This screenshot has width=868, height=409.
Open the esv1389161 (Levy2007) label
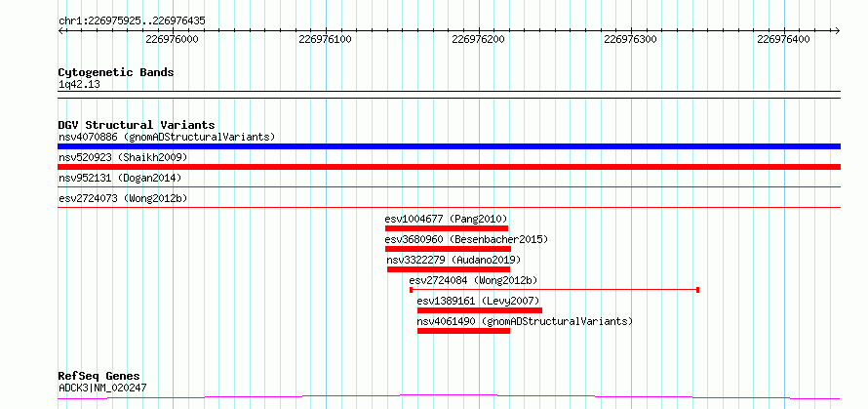pyautogui.click(x=478, y=301)
